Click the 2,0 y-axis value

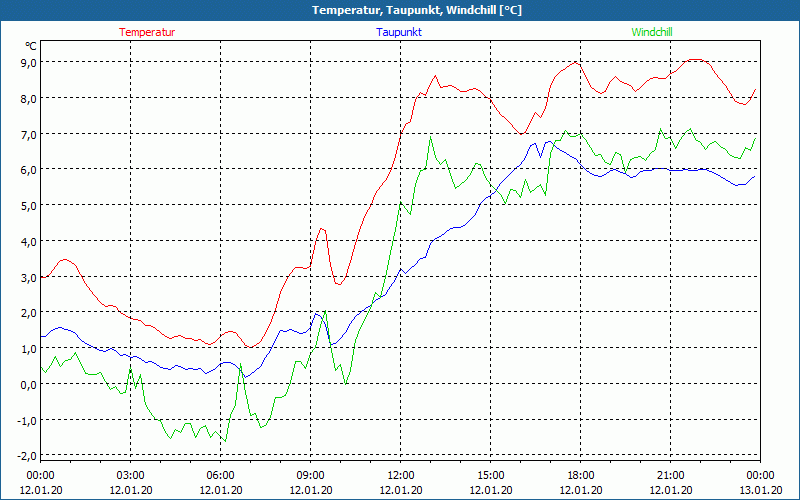pos(28,313)
